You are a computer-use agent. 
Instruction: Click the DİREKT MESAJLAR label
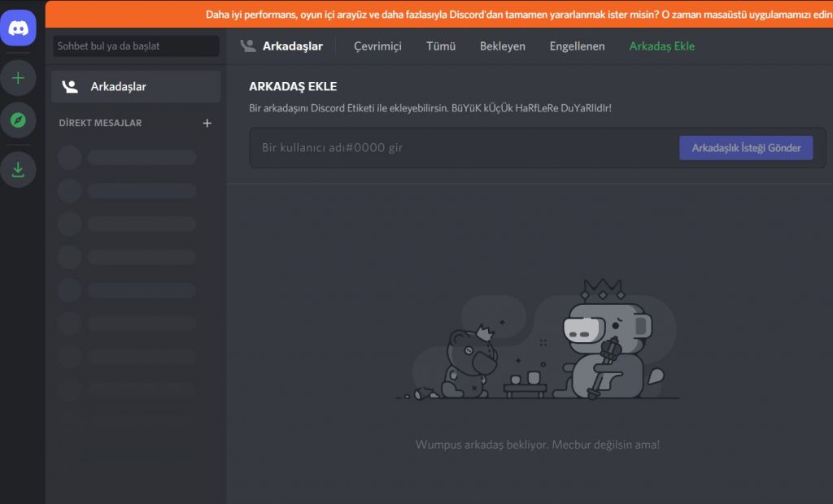point(100,123)
